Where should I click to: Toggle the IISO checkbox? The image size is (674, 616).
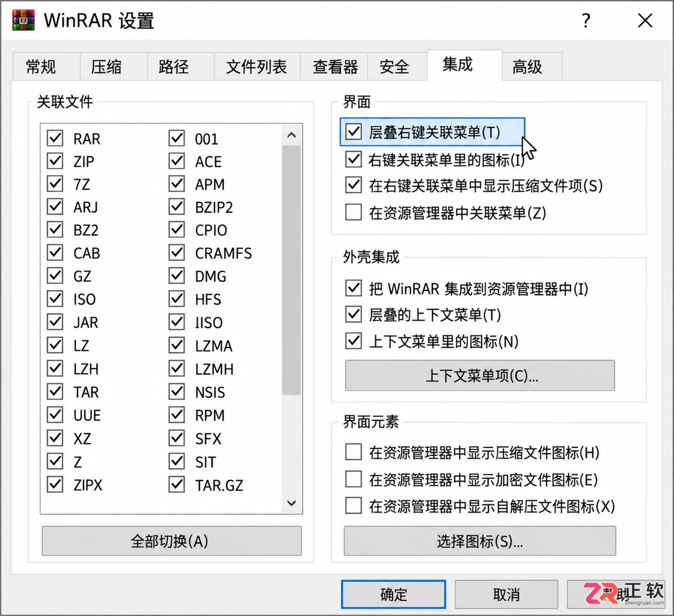[x=177, y=322]
